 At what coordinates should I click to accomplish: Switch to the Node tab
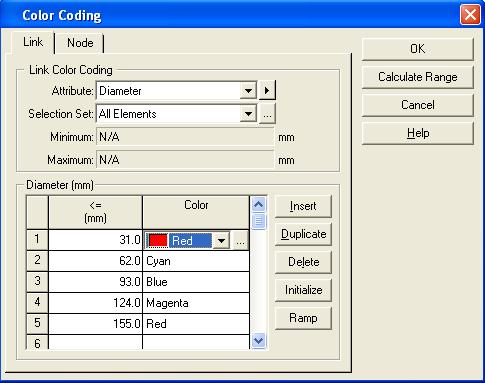point(80,43)
